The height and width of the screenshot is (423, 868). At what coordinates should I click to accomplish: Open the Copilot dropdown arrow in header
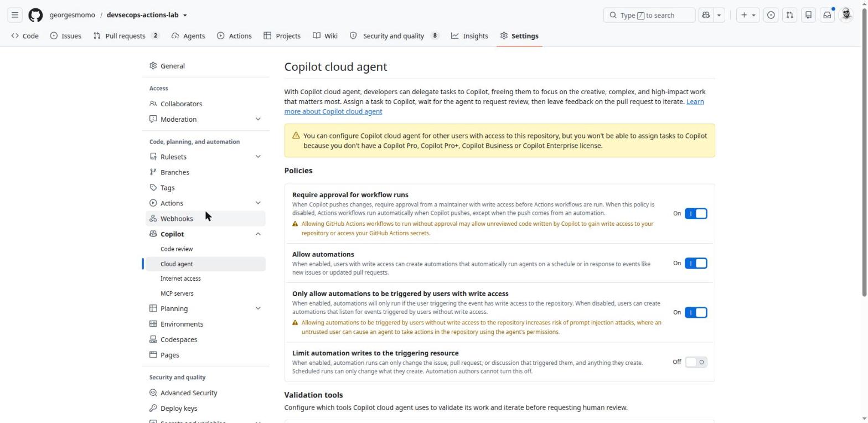coord(719,15)
